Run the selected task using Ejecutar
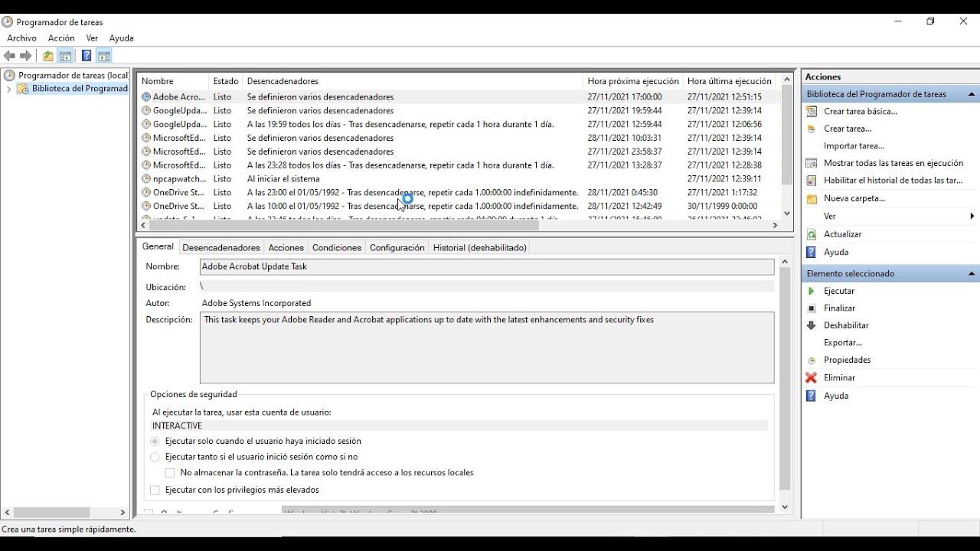Screen dimensions: 980x551 click(840, 290)
